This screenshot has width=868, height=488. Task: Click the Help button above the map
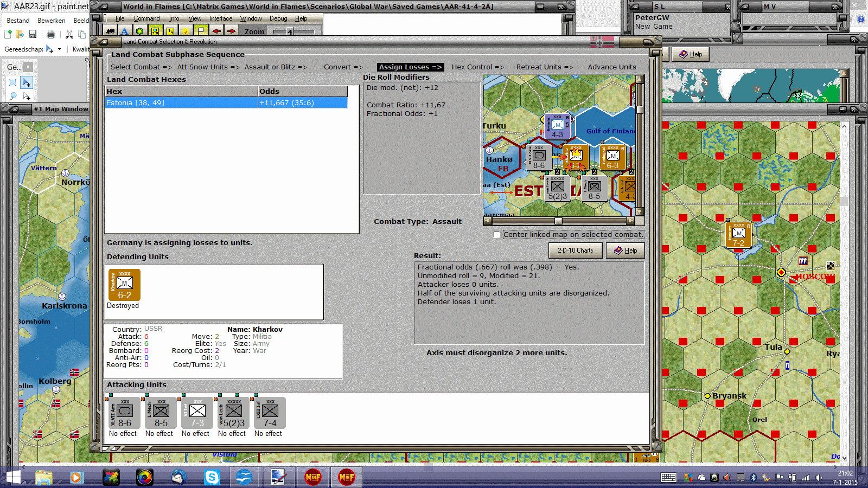691,54
